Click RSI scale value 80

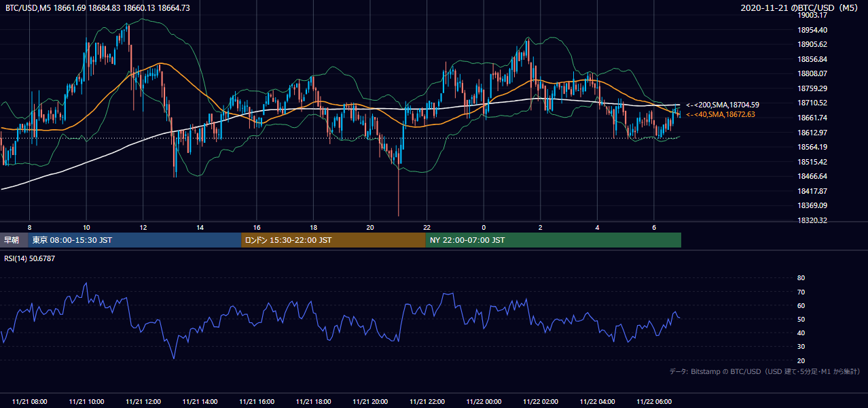801,278
